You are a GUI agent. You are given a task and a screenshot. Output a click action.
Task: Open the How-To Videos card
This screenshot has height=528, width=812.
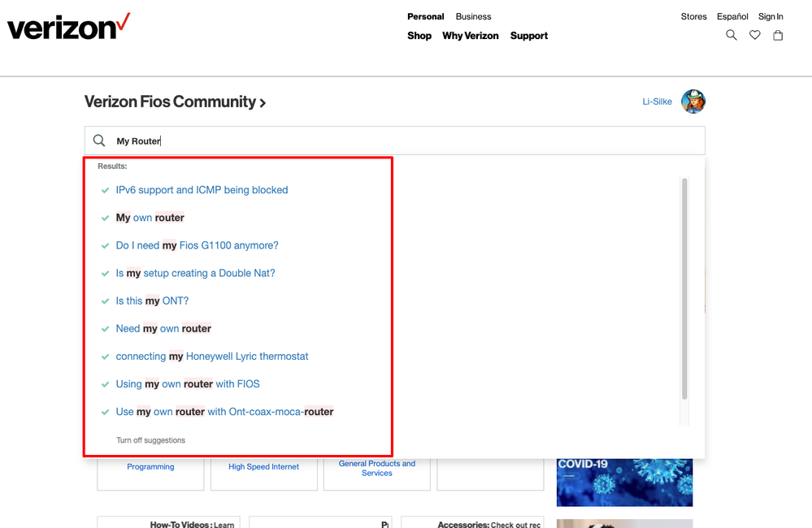pyautogui.click(x=169, y=522)
